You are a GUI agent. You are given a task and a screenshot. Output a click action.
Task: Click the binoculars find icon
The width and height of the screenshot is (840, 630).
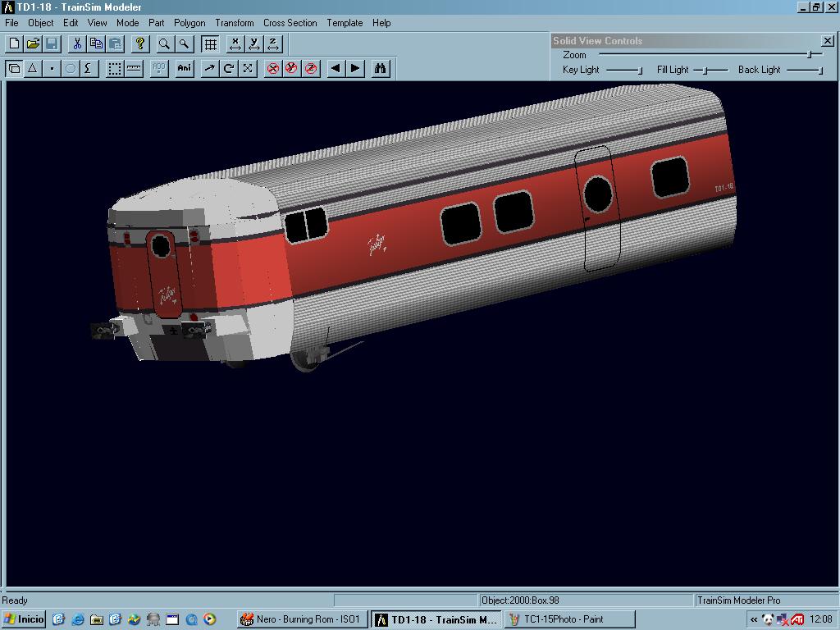coord(380,69)
